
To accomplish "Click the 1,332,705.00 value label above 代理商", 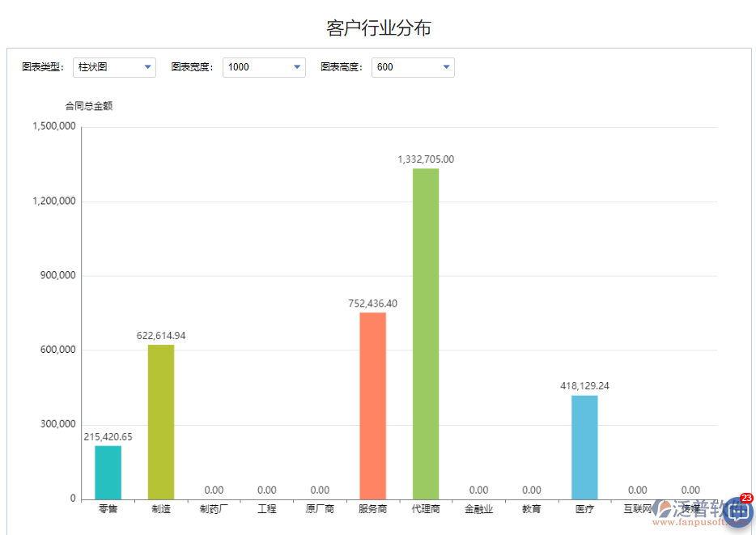I will pyautogui.click(x=425, y=159).
